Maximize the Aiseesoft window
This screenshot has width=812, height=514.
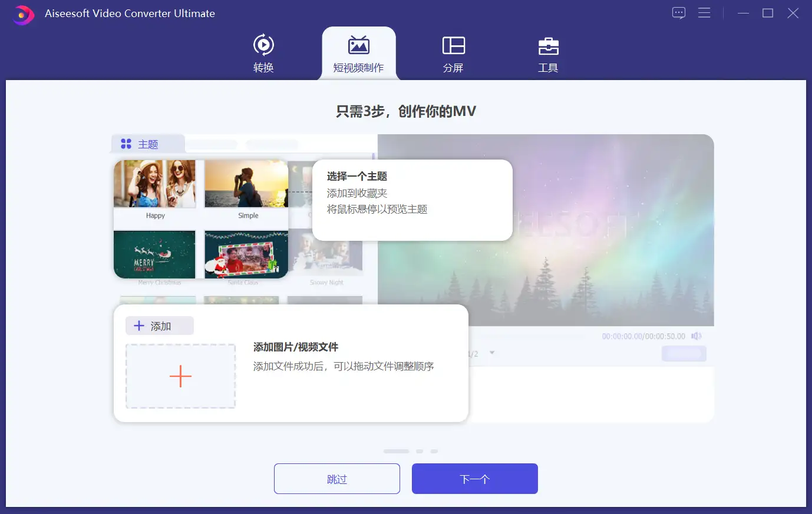[768, 13]
